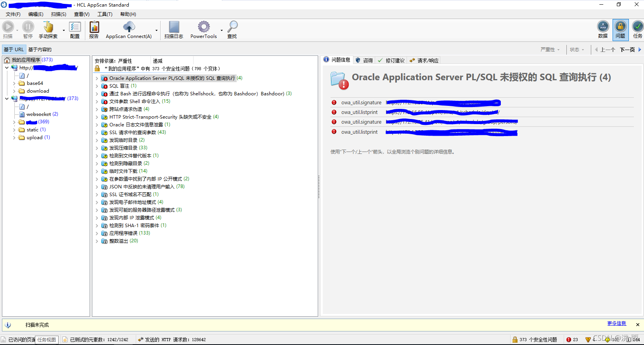The height and width of the screenshot is (345, 644).
Task: Open the 帮助(H) menu
Action: point(128,14)
